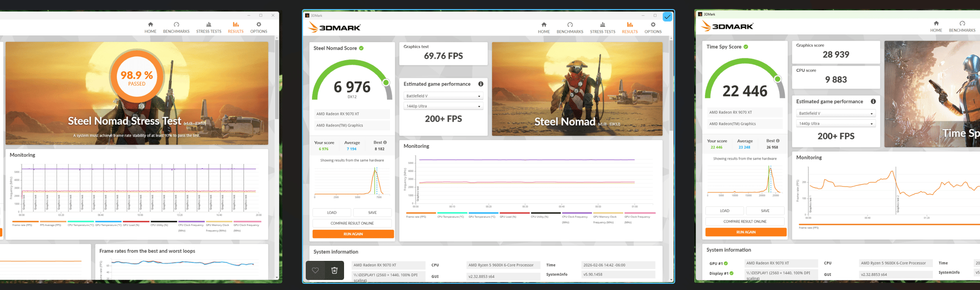This screenshot has height=290, width=980.
Task: Click GPU Load legend color in Stress Test window
Action: pos(136,222)
